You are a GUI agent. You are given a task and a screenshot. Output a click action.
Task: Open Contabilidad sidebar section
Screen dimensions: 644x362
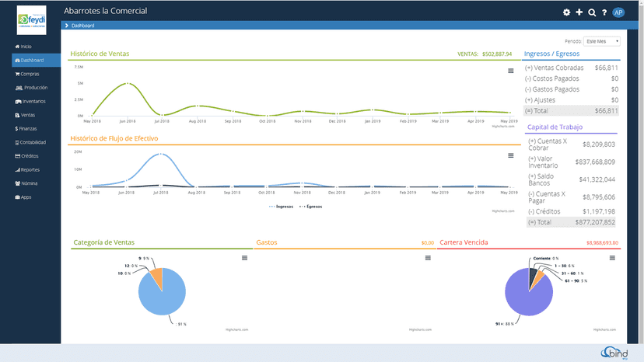(30, 142)
